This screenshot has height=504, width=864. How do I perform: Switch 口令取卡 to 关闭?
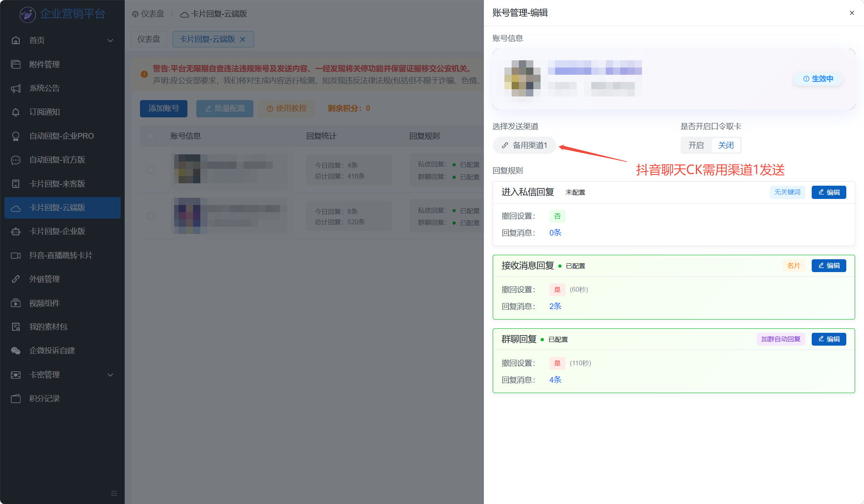(x=726, y=145)
